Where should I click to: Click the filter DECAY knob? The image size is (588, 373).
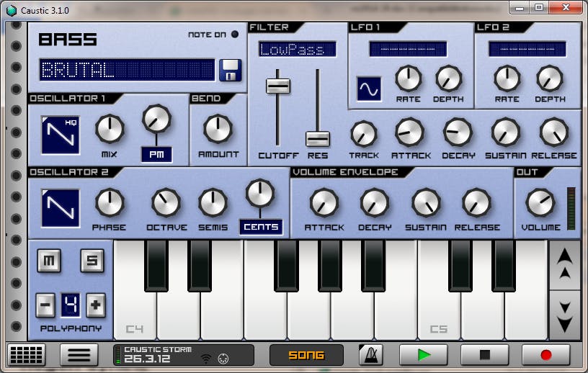click(458, 132)
